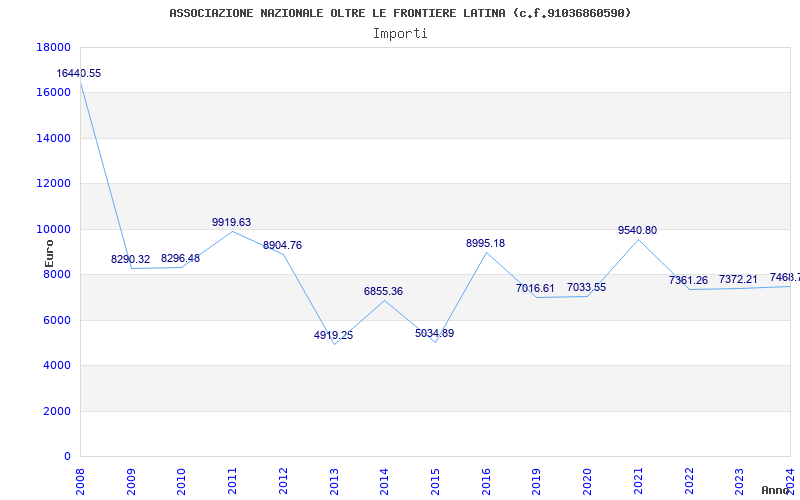This screenshot has height=500, width=800.
Task: Select the 2020 year label
Action: coord(588,482)
